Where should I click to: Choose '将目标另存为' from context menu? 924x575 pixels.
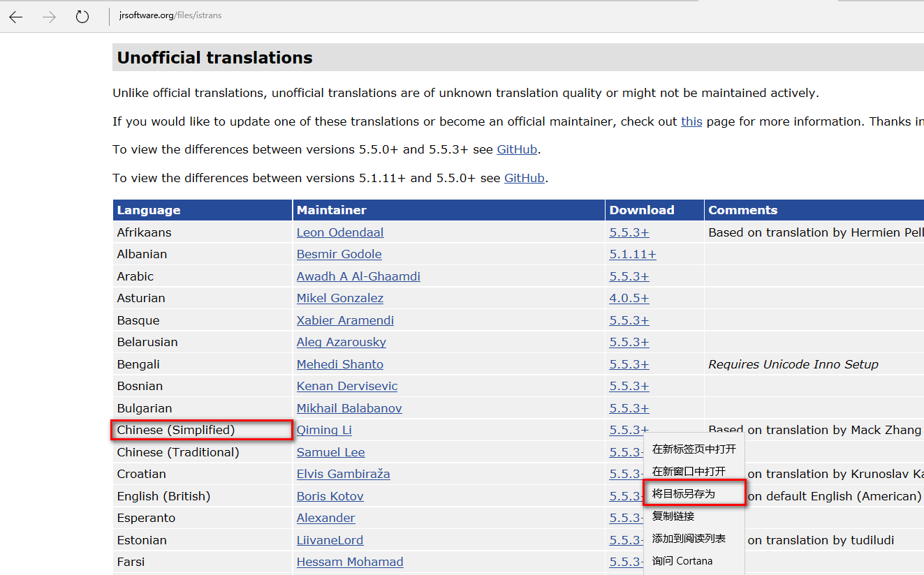683,493
